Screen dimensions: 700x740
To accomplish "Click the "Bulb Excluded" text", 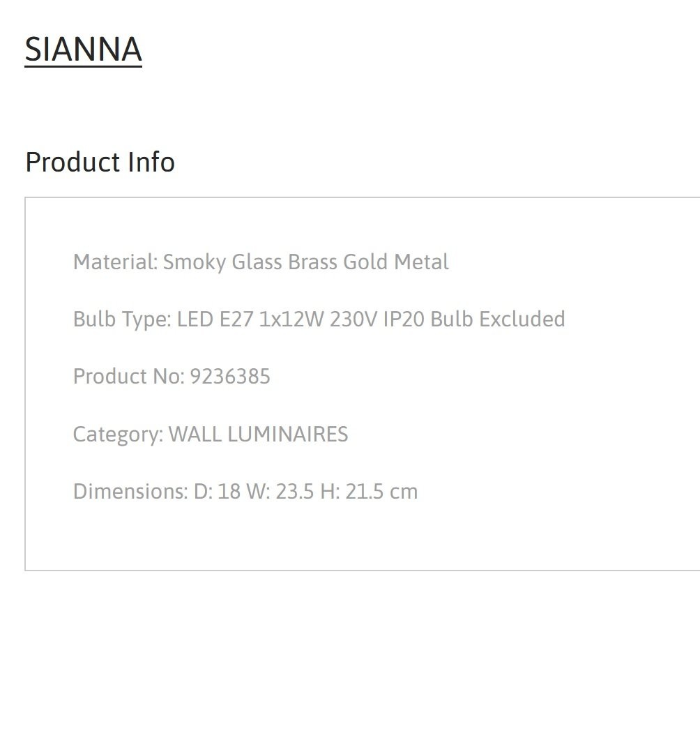I will (x=498, y=319).
